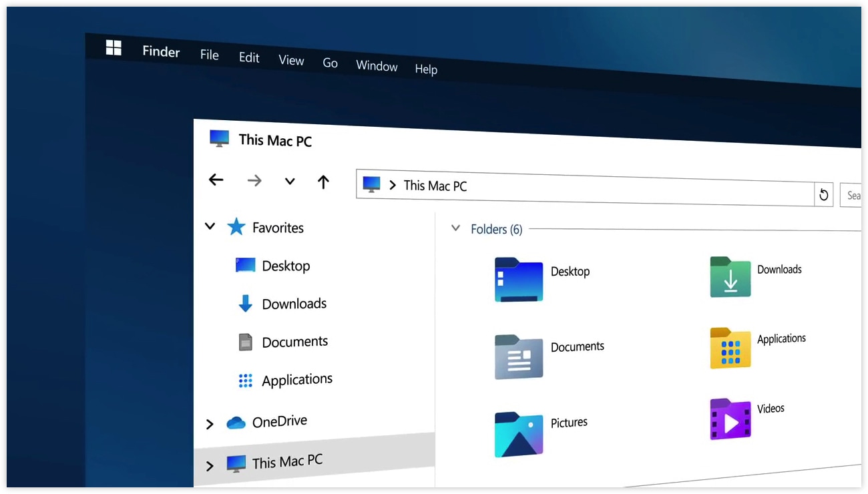Screen dimensions: 868x494
Task: Click the Downloads folder label
Action: 779,270
